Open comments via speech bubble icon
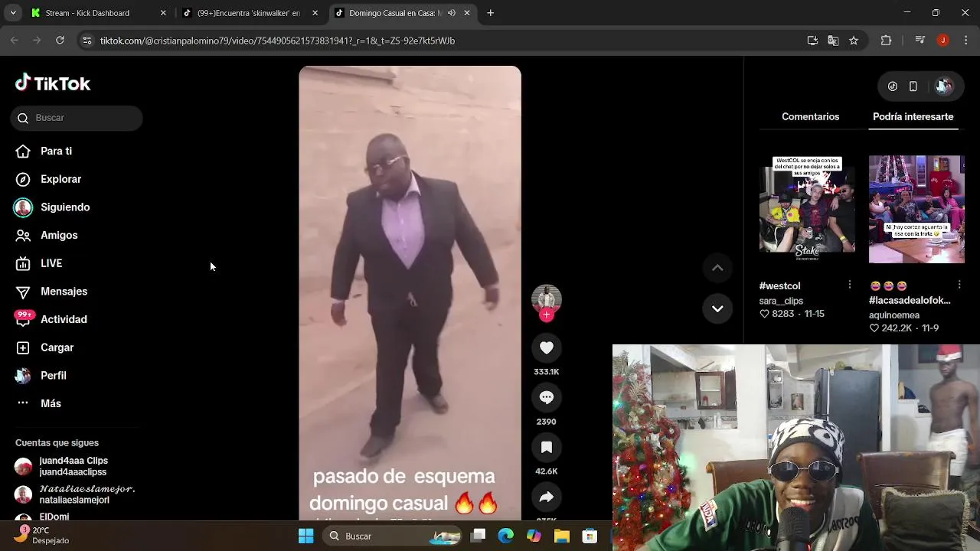The width and height of the screenshot is (980, 551). click(547, 398)
